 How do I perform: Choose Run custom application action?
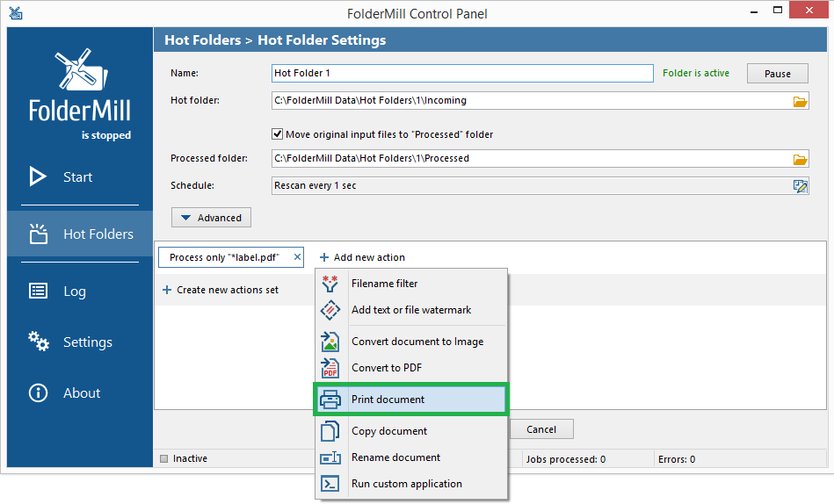[411, 483]
